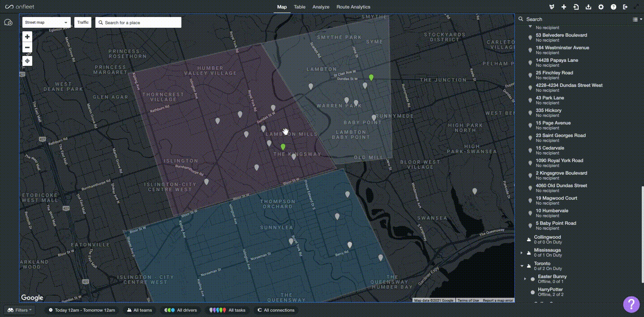Toggle the Traffic map layer
644x317 pixels.
pos(83,22)
